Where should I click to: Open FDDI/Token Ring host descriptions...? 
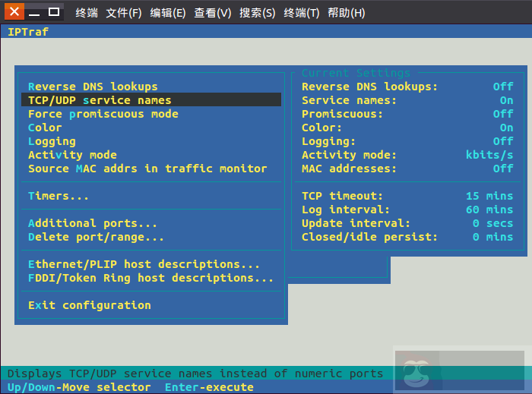(150, 278)
